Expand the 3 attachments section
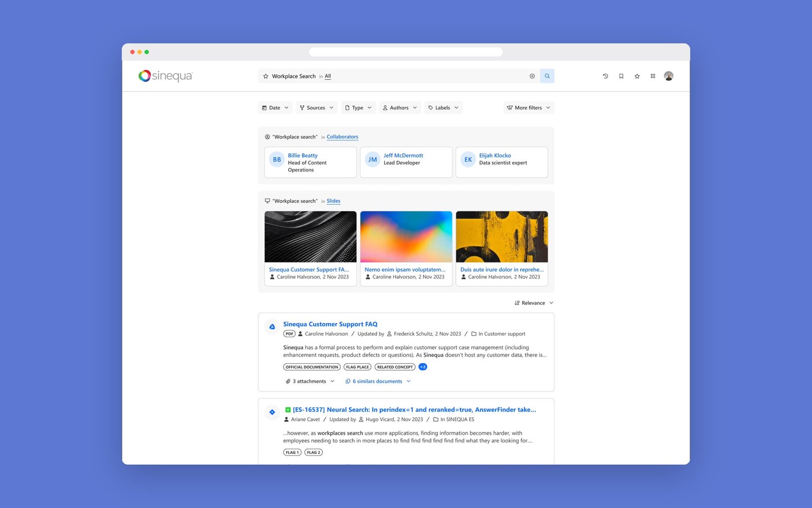 point(310,382)
